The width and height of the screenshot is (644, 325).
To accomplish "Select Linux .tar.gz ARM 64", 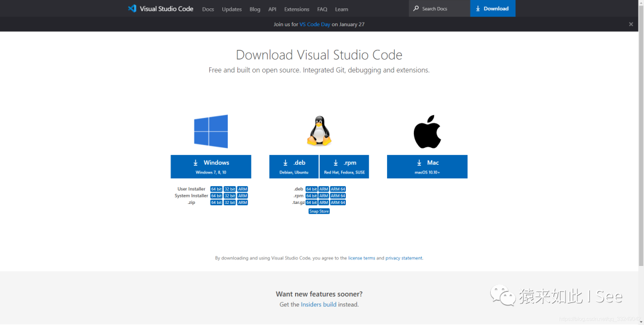I will [338, 203].
